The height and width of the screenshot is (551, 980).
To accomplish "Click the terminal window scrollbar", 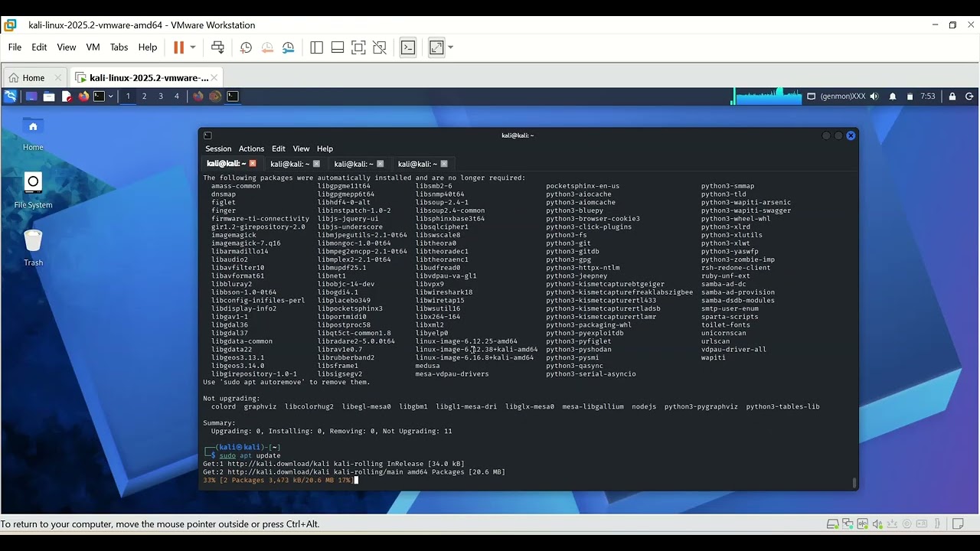I will (854, 483).
